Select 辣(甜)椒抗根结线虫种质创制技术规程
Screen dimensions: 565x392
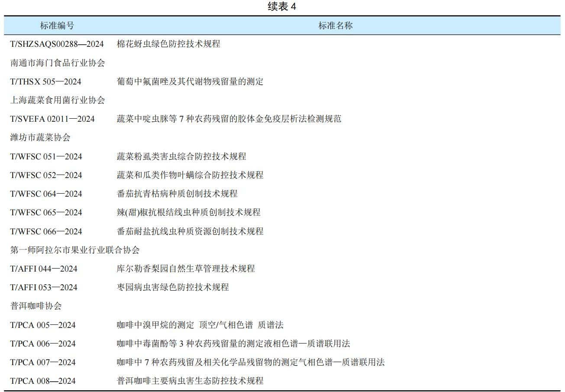[189, 212]
